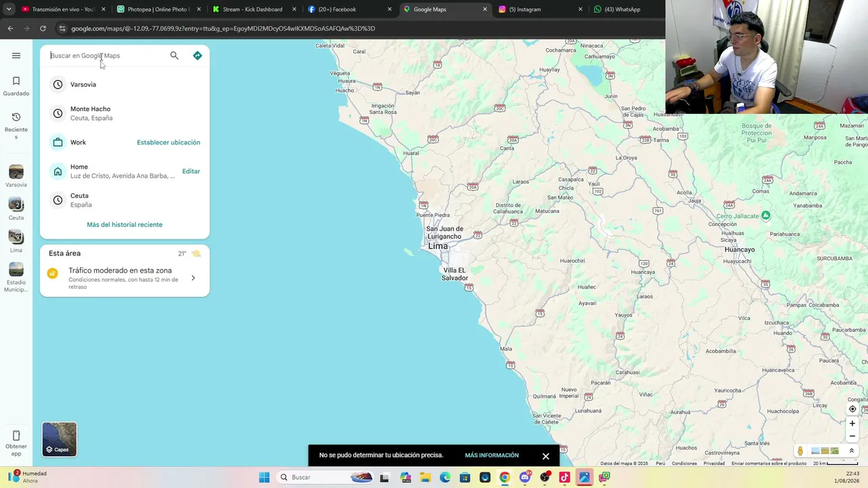Open Microsoft Edge from taskbar
Image resolution: width=868 pixels, height=488 pixels.
coord(445,477)
